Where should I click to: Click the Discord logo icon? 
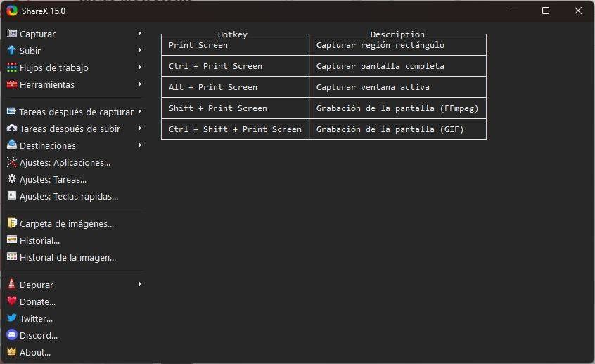11,335
